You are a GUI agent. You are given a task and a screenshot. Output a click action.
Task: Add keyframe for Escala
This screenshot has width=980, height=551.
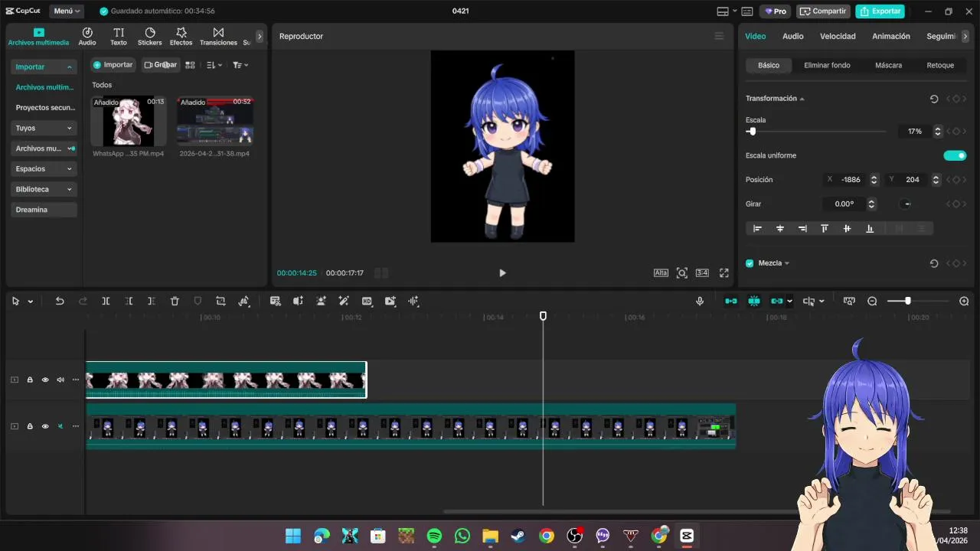point(956,132)
